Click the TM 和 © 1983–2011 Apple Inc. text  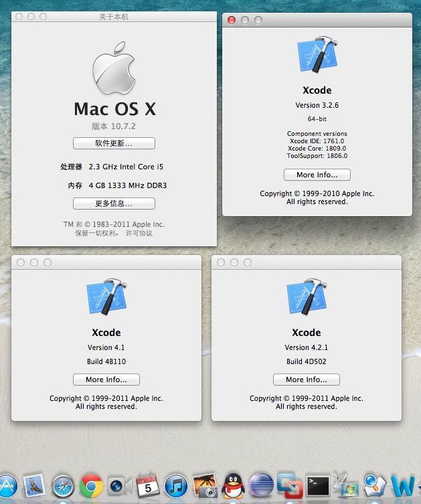[x=114, y=224]
